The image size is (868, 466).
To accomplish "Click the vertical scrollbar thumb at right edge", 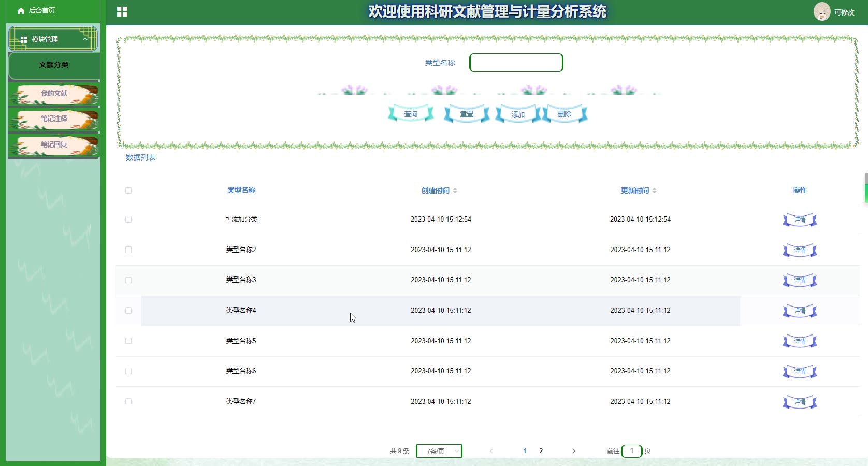I will pyautogui.click(x=866, y=188).
